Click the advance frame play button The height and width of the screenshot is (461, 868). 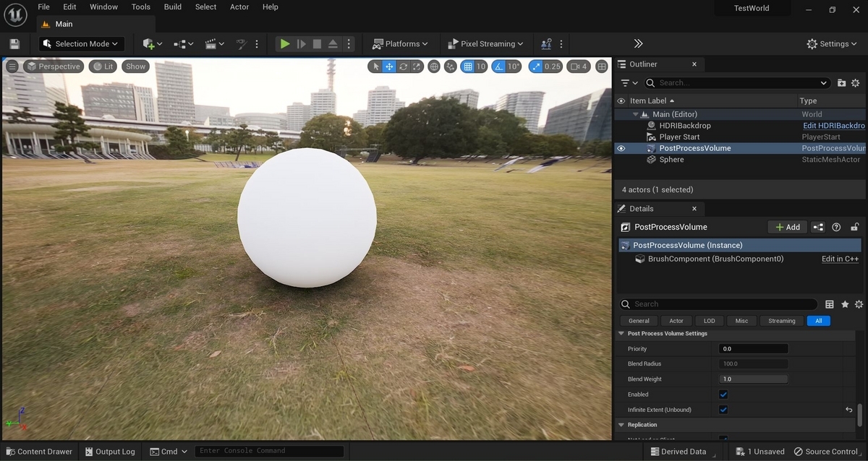(302, 44)
